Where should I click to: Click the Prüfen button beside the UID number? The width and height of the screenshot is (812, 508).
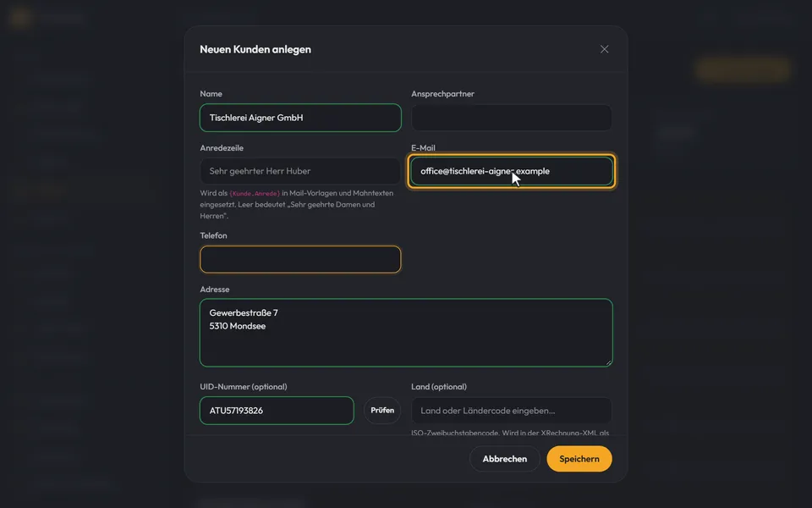point(382,410)
